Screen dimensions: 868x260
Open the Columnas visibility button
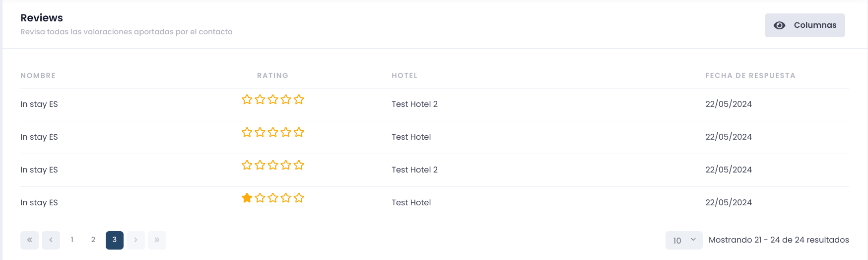[804, 25]
